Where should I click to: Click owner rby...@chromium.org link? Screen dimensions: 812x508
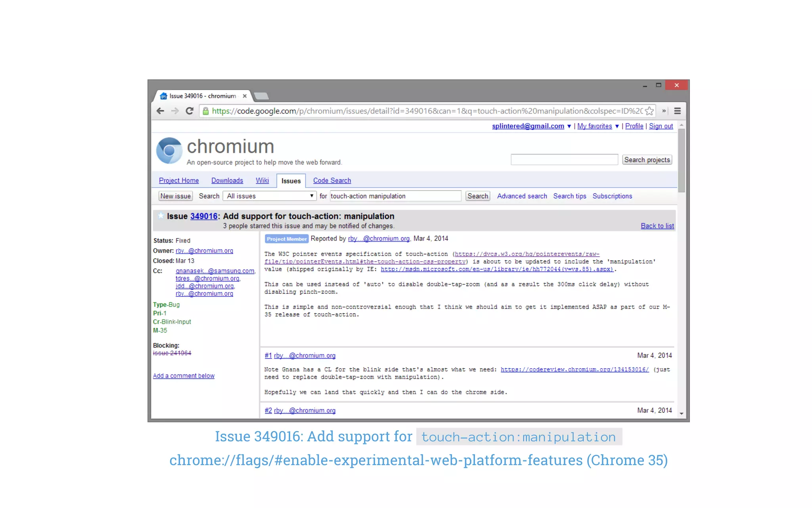coord(204,251)
